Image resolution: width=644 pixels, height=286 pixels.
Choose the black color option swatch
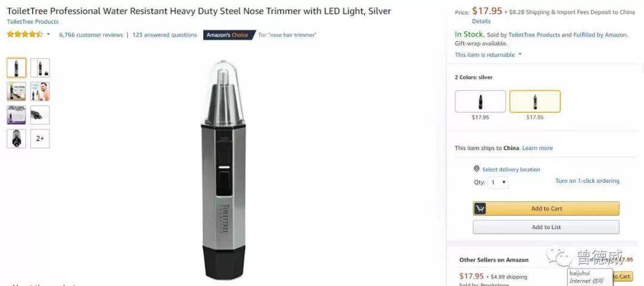480,102
